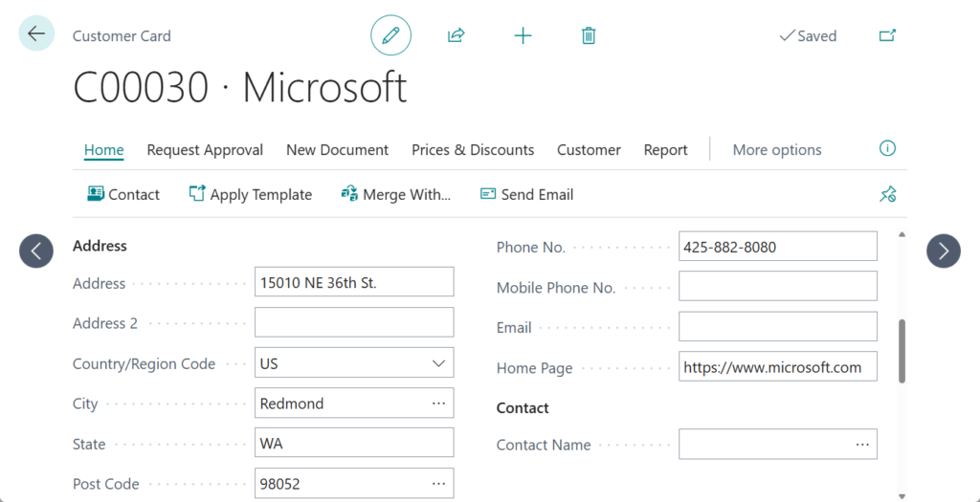Go to previous record arrow
The image size is (980, 502).
36,251
